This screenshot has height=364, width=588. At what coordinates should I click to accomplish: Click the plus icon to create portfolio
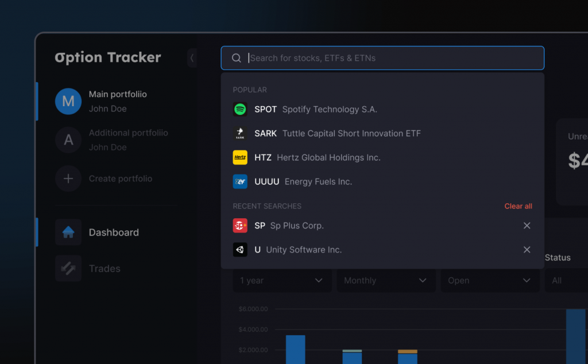coord(68,179)
